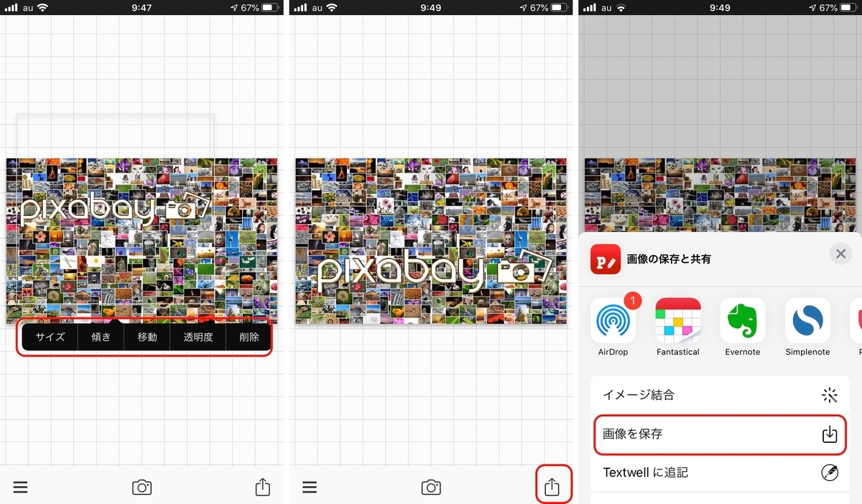Tap share icon in middle screen

coord(552,486)
